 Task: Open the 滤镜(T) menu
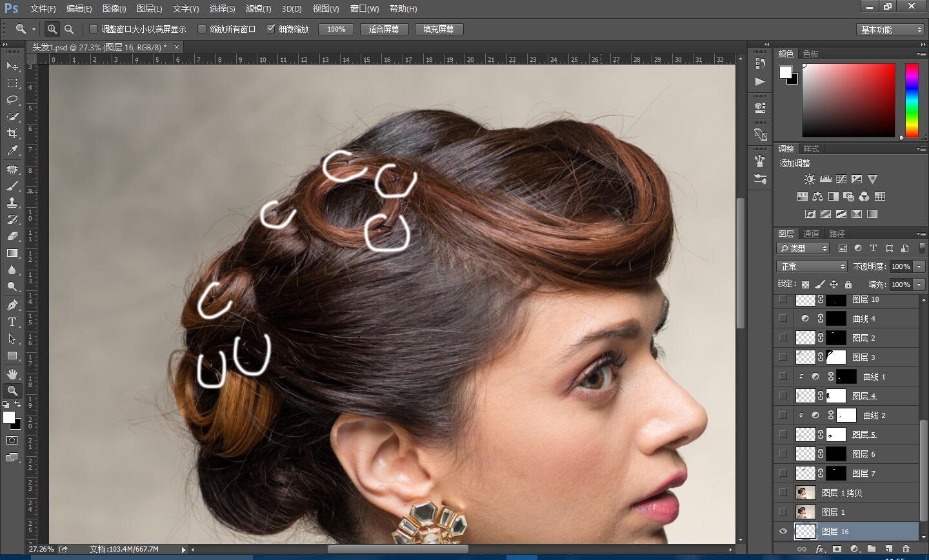pyautogui.click(x=258, y=8)
